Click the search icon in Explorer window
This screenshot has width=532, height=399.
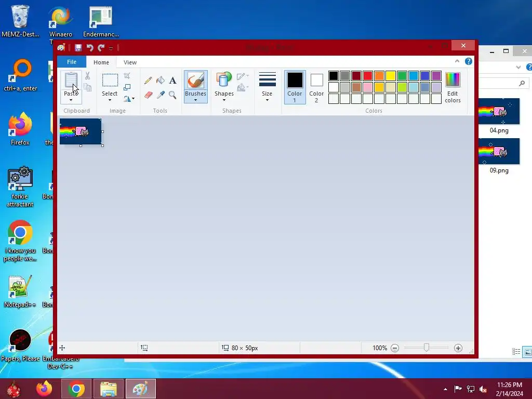pos(522,83)
